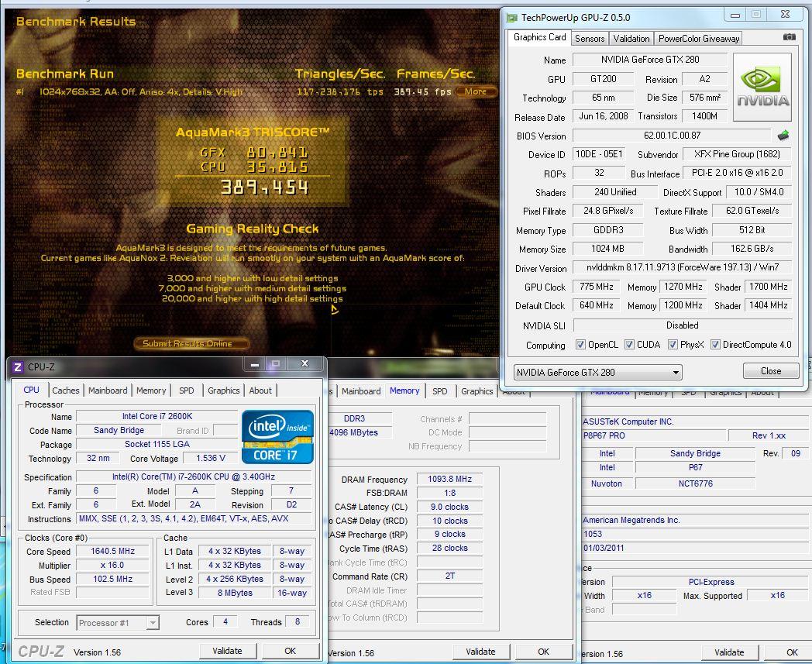Image resolution: width=812 pixels, height=664 pixels.
Task: Open the SPD tab in front CPU-Z
Action: tap(187, 390)
